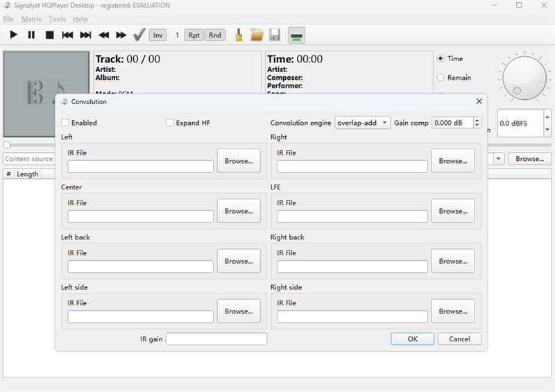This screenshot has width=555, height=392.
Task: Browse for the Left channel IR file
Action: pos(239,161)
